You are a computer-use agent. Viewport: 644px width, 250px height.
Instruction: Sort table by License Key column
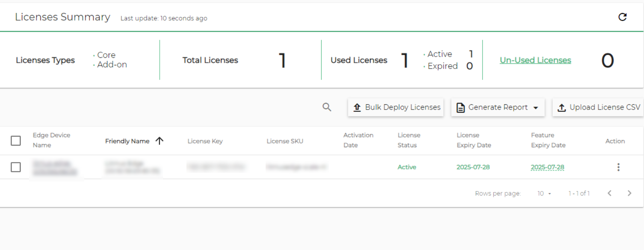pos(205,141)
